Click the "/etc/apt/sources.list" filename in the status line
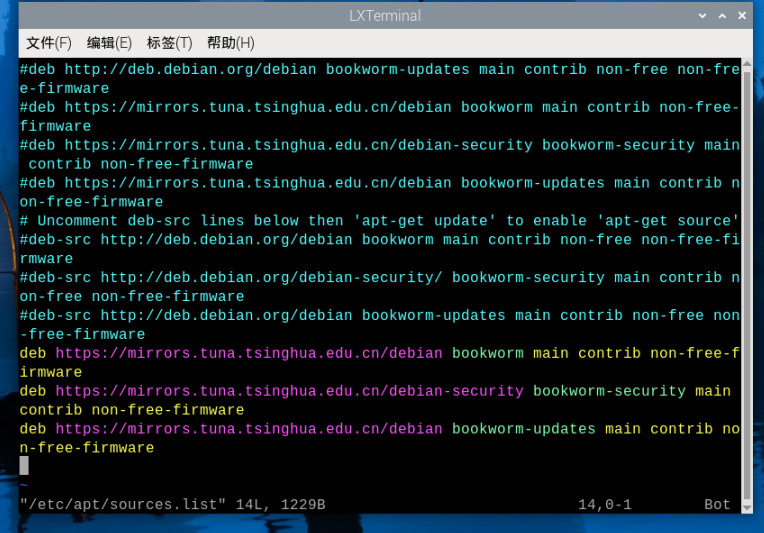 123,504
